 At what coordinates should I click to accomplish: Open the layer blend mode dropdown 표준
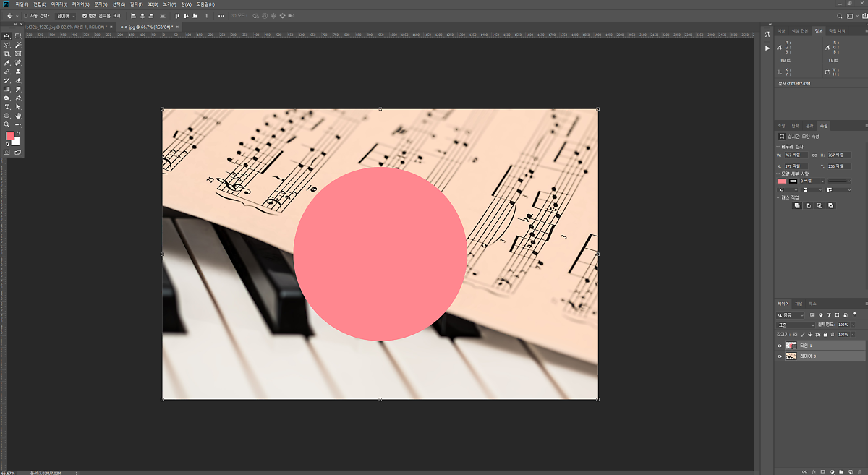click(797, 325)
